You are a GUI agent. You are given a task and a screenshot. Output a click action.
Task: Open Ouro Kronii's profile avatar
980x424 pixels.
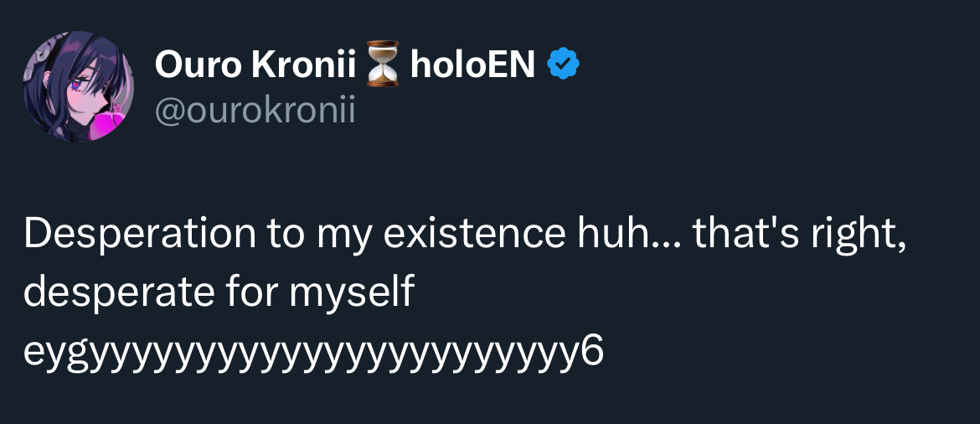[x=77, y=86]
